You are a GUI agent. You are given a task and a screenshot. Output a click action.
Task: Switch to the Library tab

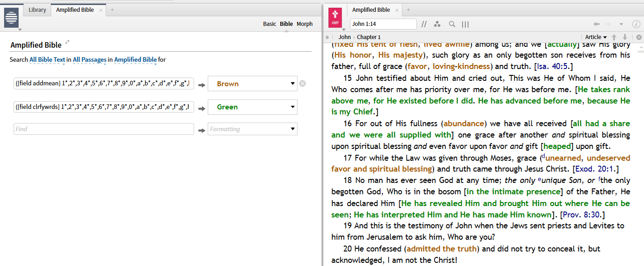click(x=37, y=10)
